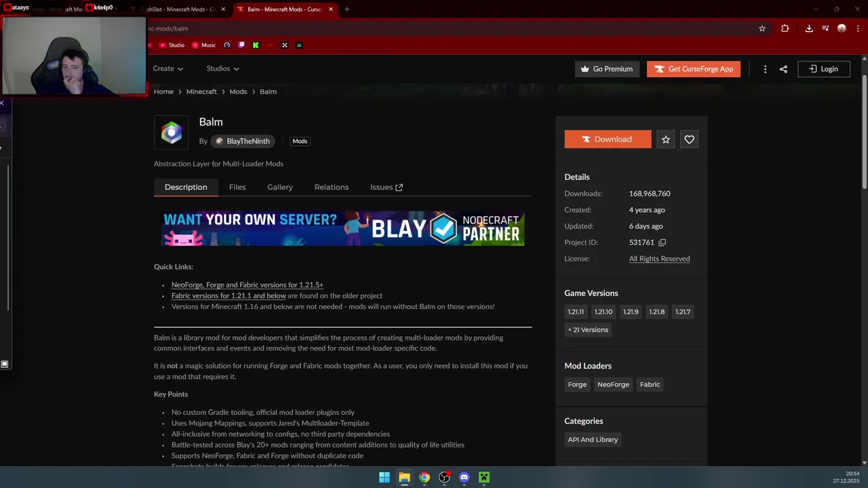The height and width of the screenshot is (488, 868).
Task: Click the address bar URL field
Action: click(448, 28)
